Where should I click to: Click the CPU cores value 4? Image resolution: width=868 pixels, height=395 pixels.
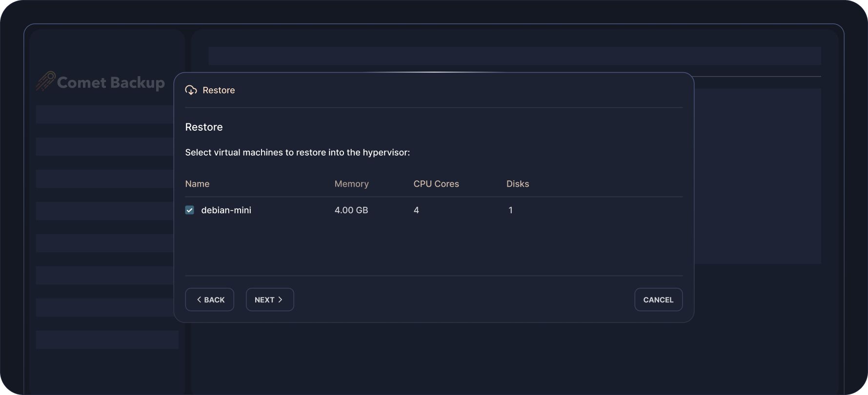tap(416, 210)
